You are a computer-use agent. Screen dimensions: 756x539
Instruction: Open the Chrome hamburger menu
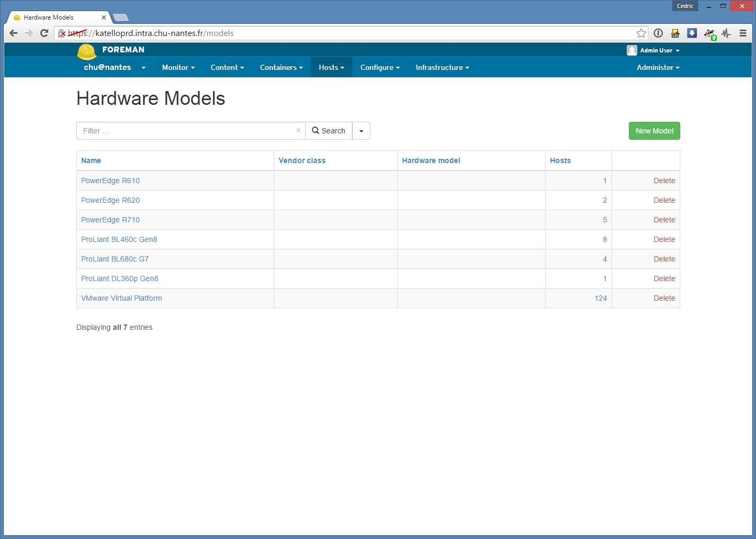(743, 33)
